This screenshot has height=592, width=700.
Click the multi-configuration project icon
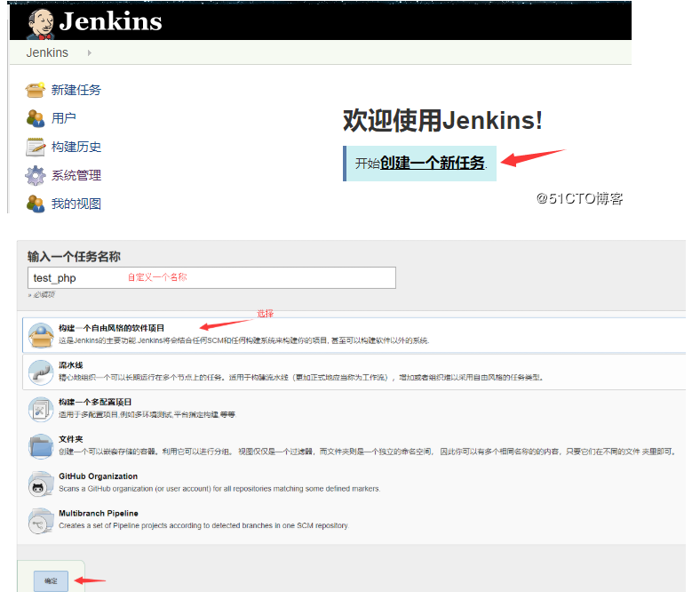pyautogui.click(x=41, y=409)
